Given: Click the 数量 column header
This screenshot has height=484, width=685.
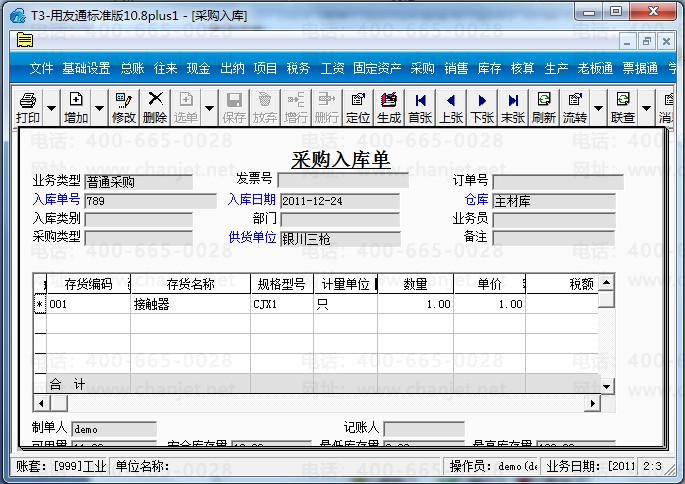Looking at the screenshot, I should 415,284.
